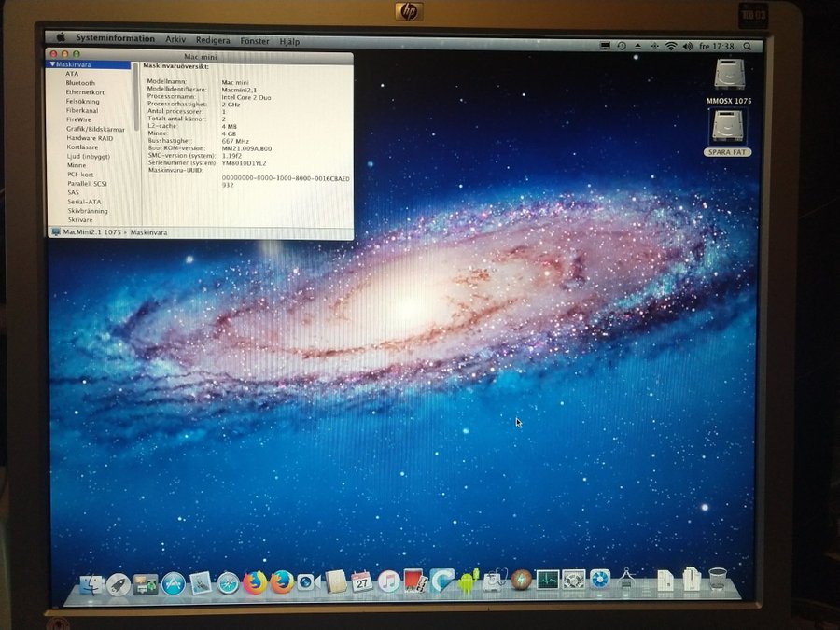This screenshot has width=840, height=630.
Task: Open Mission Control in the Dock
Action: (146, 584)
